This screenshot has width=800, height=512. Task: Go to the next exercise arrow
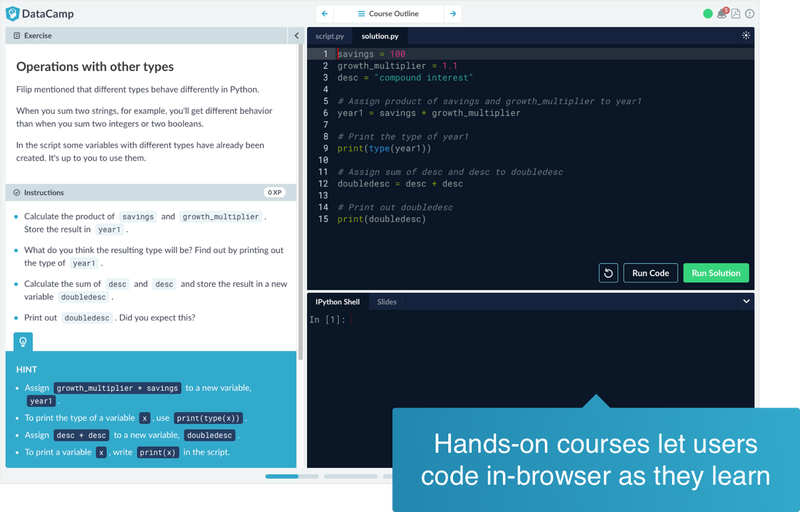click(x=453, y=14)
